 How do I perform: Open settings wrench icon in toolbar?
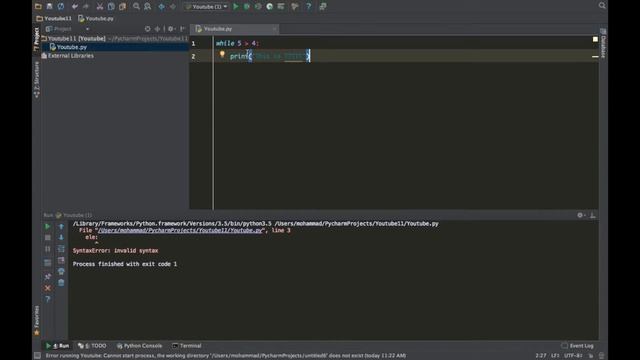tap(295, 6)
